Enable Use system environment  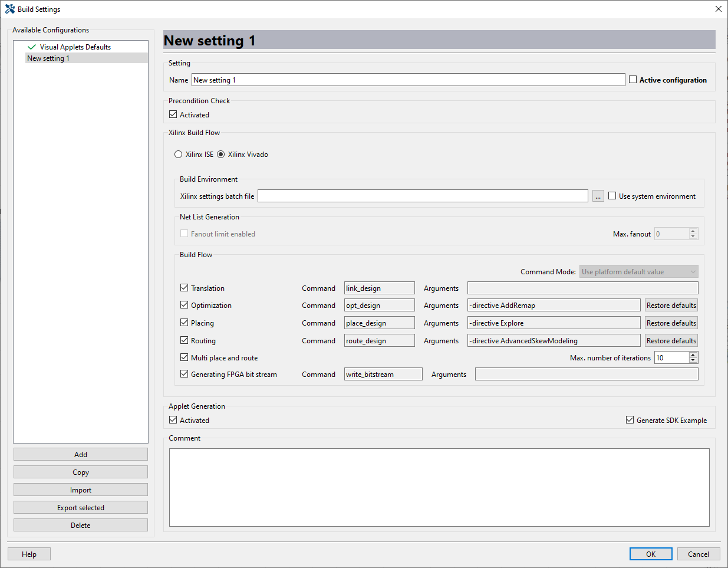click(x=612, y=195)
